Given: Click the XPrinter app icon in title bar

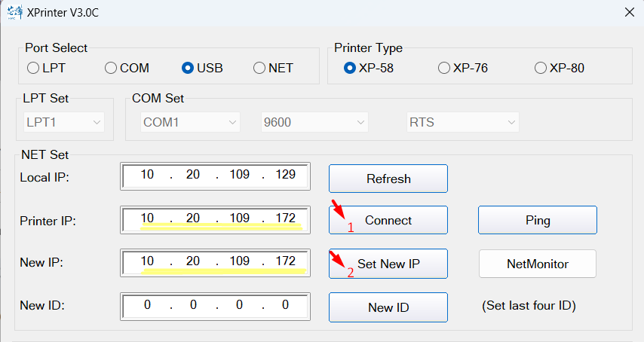Looking at the screenshot, I should pyautogui.click(x=15, y=12).
